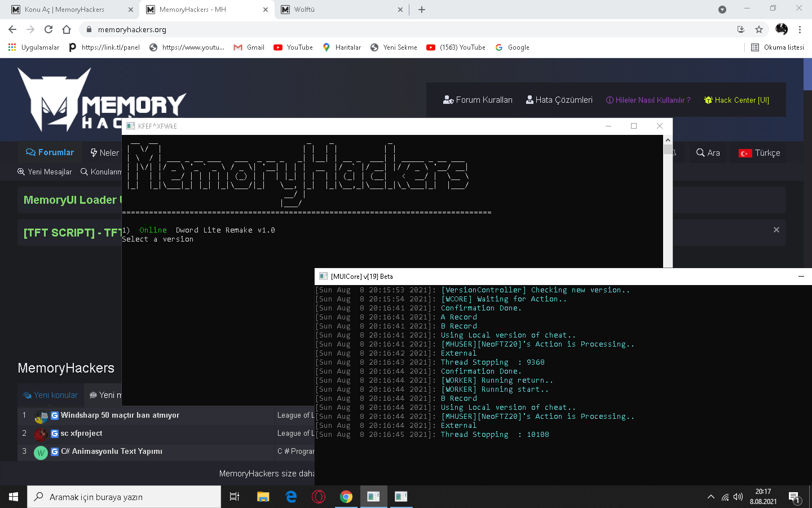Image resolution: width=812 pixels, height=508 pixels.
Task: Open the volume control in system tray
Action: (x=738, y=497)
